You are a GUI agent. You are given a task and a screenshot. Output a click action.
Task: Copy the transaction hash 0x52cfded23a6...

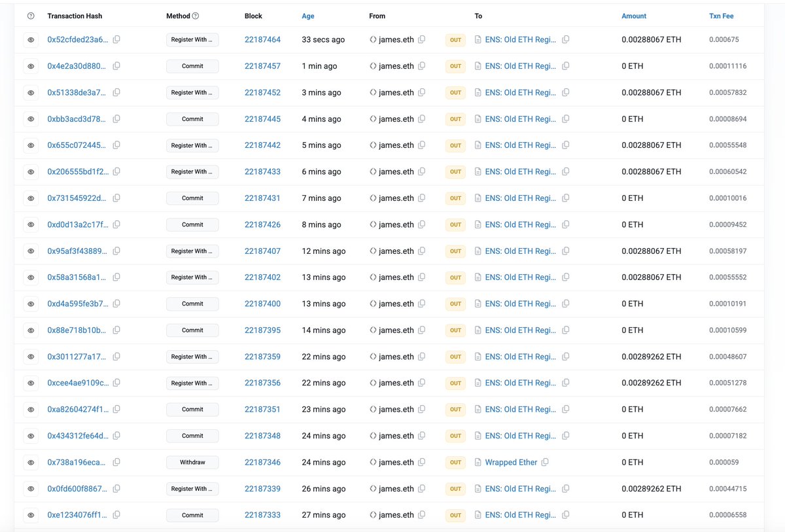point(116,39)
